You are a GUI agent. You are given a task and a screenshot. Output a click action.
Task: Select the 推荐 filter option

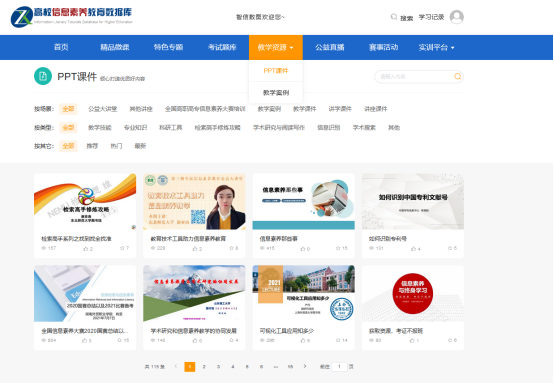click(92, 146)
